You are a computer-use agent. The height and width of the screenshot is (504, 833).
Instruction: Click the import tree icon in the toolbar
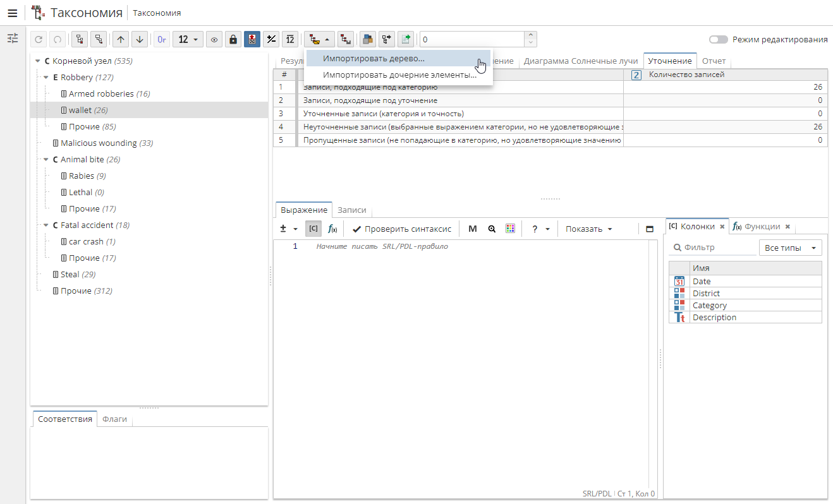pyautogui.click(x=314, y=39)
